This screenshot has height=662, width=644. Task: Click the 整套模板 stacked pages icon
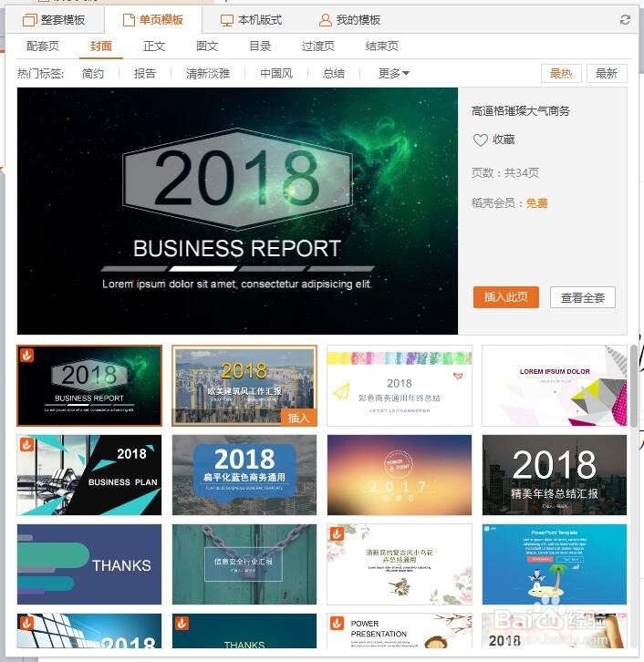click(x=29, y=20)
